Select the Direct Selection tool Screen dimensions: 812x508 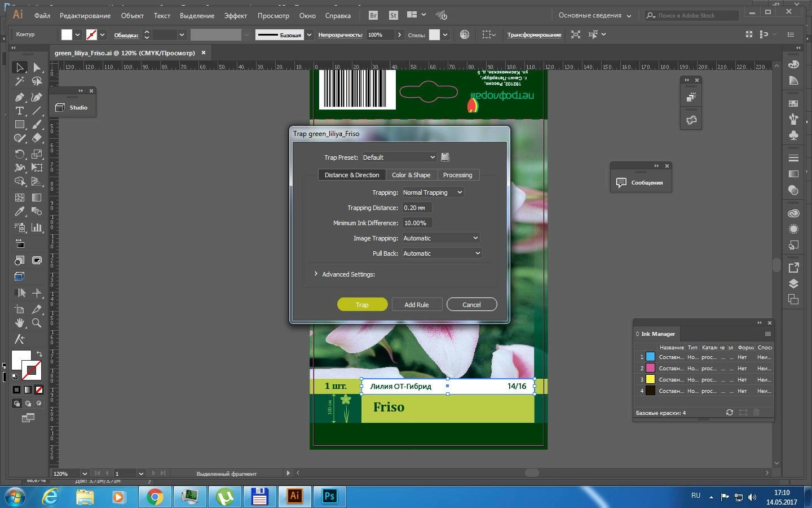tap(37, 67)
